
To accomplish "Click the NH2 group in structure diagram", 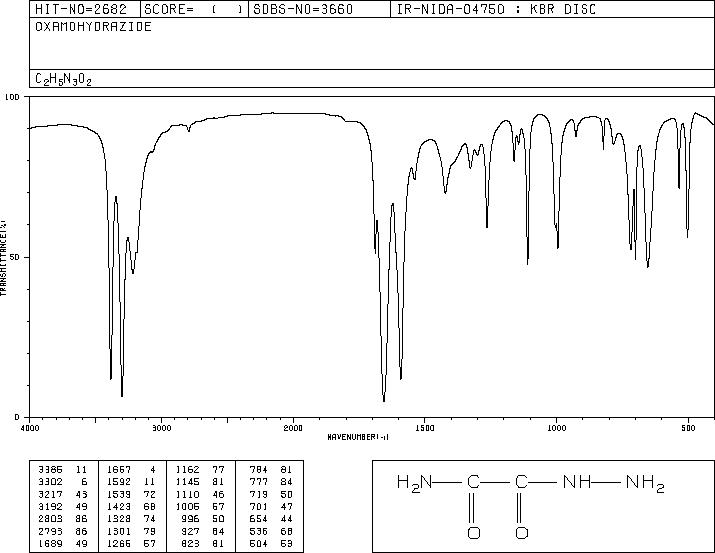I will point(645,482).
